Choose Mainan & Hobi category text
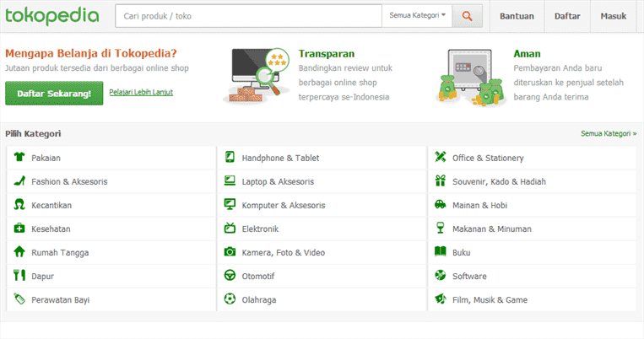The image size is (644, 339). pos(479,205)
